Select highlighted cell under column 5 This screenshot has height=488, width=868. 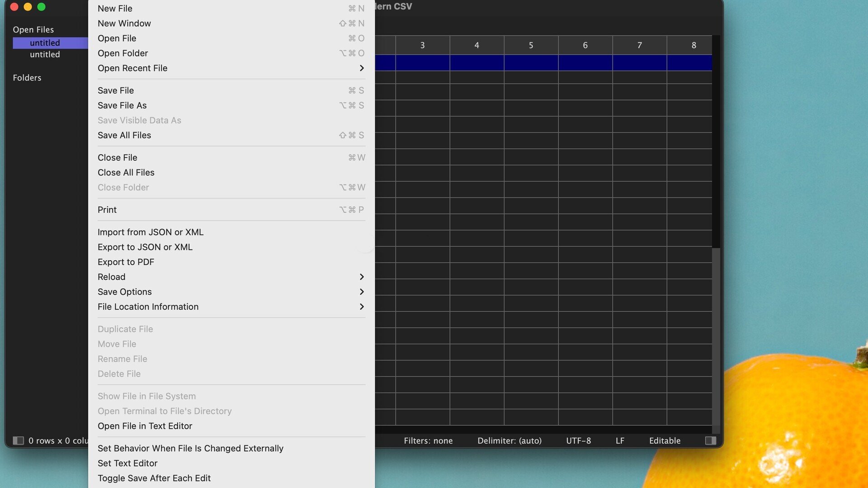[x=531, y=63]
